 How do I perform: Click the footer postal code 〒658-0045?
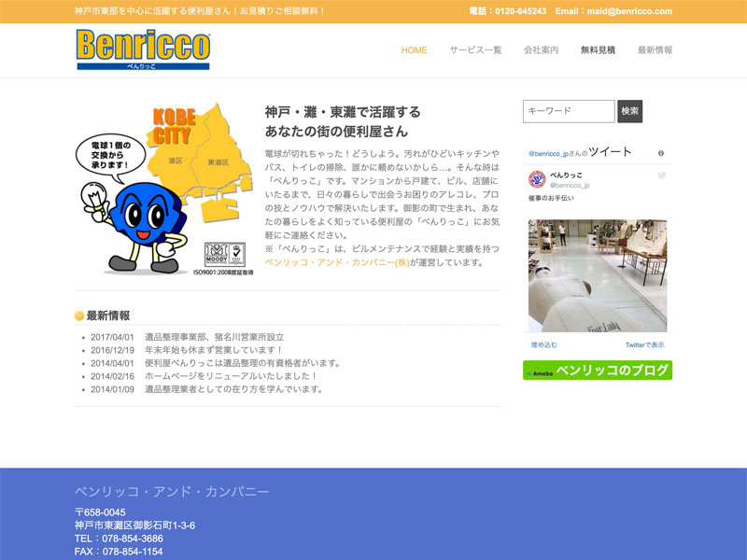100,512
